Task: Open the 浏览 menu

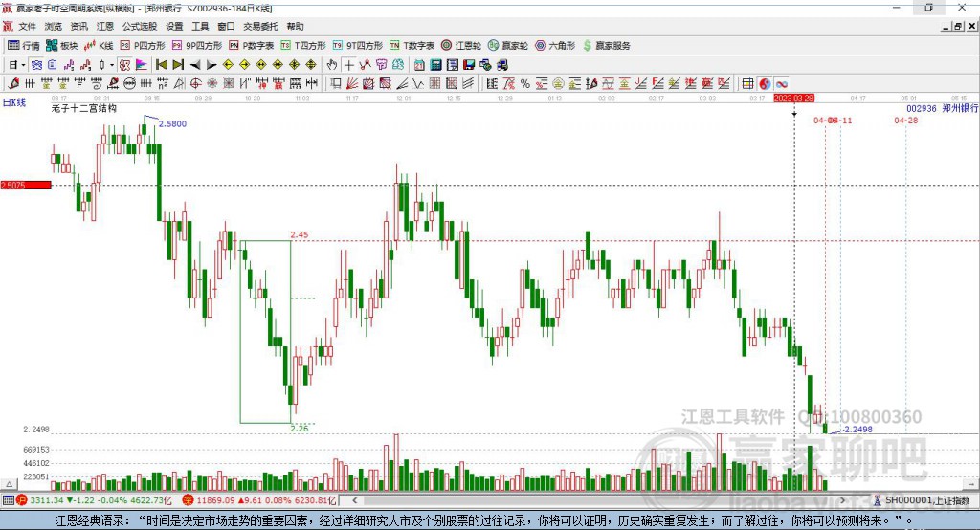Action: [x=54, y=26]
